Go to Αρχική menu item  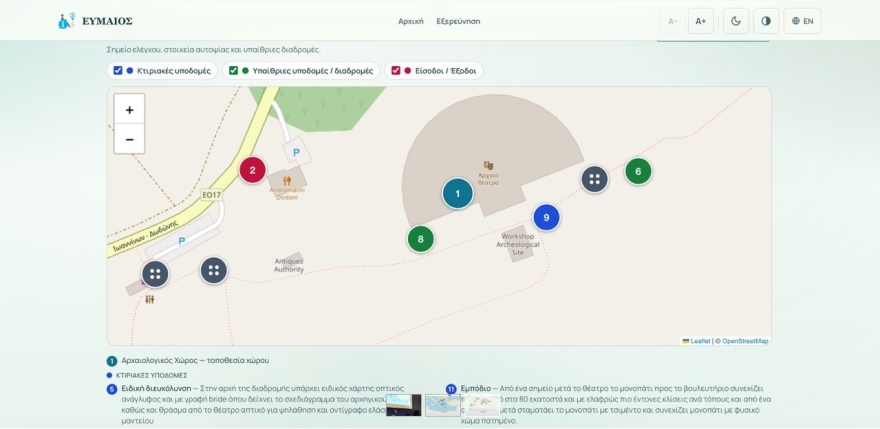tap(411, 21)
